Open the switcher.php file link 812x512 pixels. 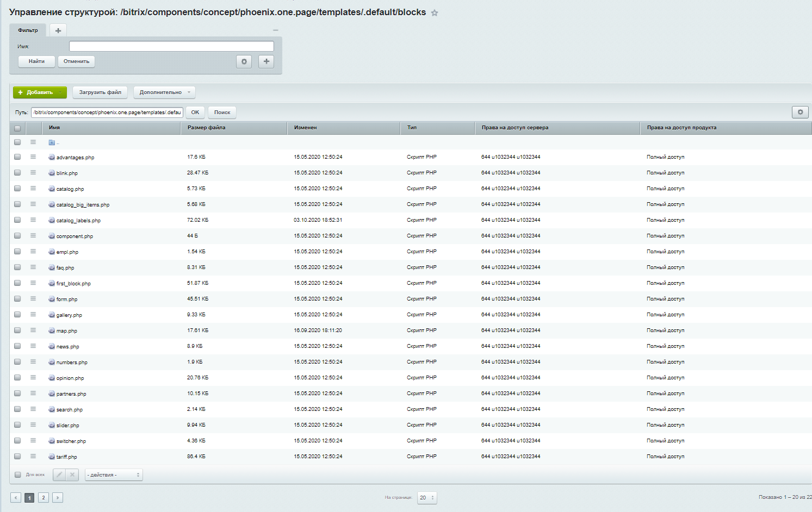tap(71, 441)
